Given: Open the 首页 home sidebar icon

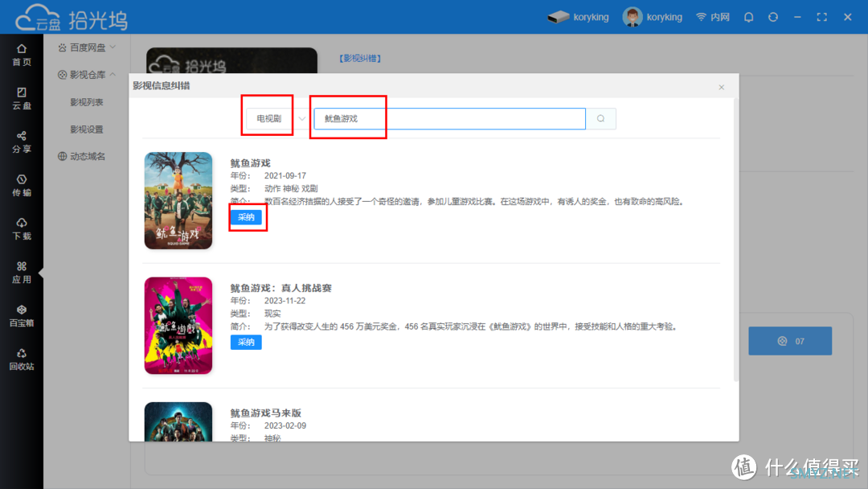Looking at the screenshot, I should pos(21,55).
